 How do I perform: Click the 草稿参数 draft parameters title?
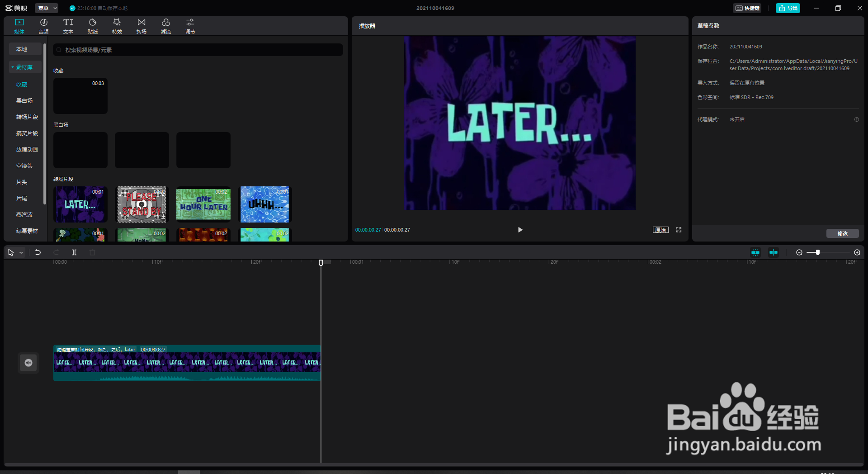point(708,26)
